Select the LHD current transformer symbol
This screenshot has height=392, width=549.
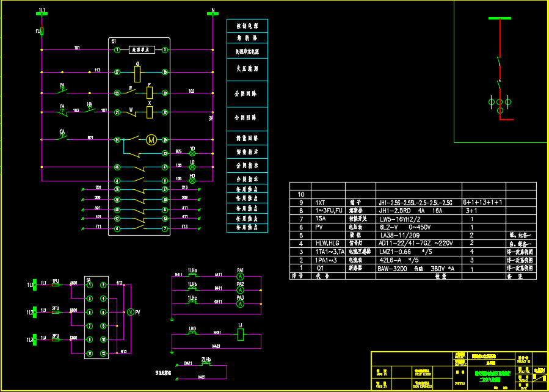(192, 333)
